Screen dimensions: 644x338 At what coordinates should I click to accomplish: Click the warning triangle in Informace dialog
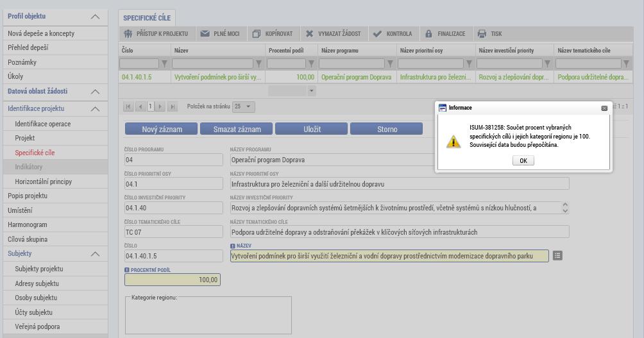453,141
